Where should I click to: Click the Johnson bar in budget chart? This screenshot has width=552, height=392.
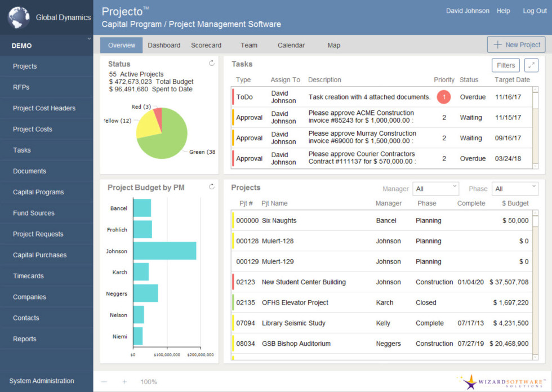point(164,251)
